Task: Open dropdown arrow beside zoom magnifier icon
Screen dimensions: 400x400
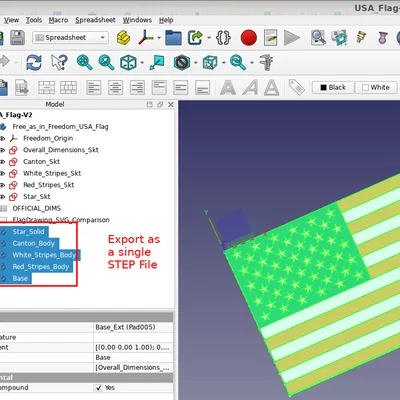Action: pos(252,63)
